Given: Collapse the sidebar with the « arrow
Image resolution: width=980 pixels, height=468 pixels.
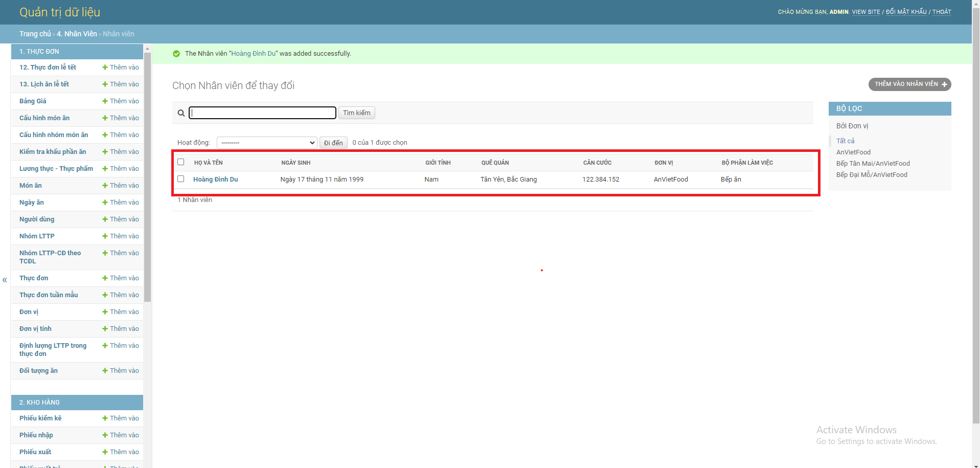Looking at the screenshot, I should pyautogui.click(x=5, y=280).
